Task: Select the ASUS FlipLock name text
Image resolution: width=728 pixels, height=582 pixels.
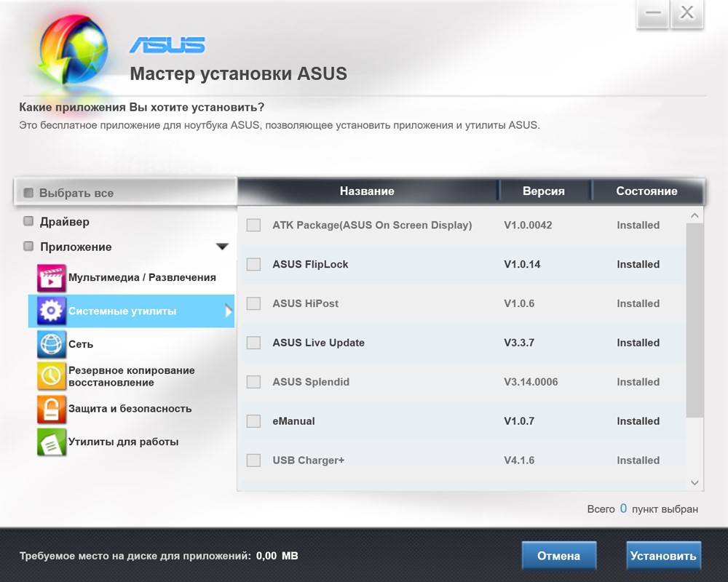Action: pyautogui.click(x=310, y=264)
